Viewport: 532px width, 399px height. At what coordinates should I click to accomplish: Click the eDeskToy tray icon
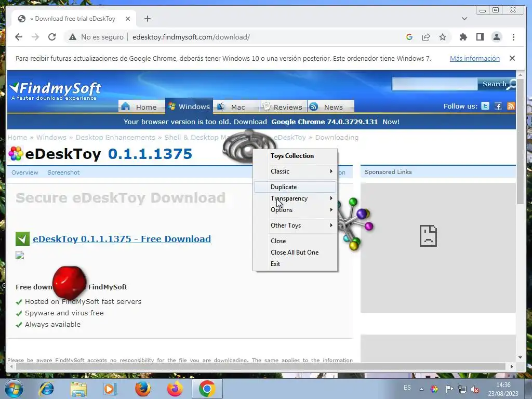pyautogui.click(x=434, y=389)
